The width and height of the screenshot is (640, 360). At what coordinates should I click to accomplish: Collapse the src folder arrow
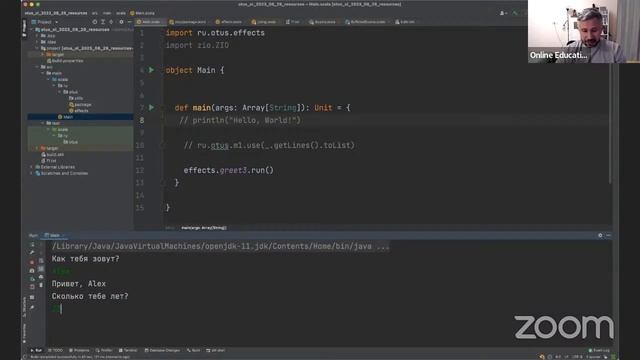(x=38, y=67)
